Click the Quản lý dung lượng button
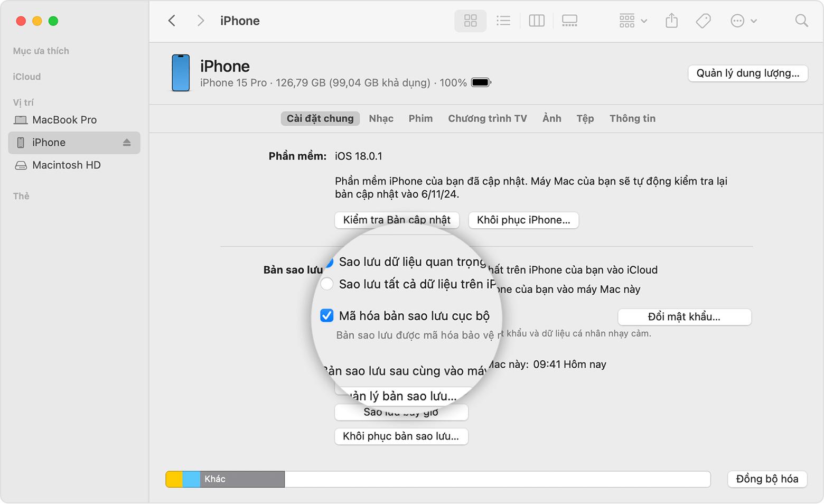Screen dimensions: 824x504 pos(747,73)
